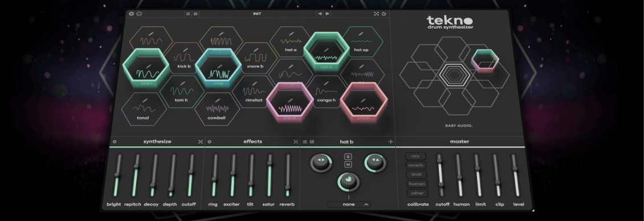Select the 'limit' calibrate option
The width and height of the screenshot is (644, 221).
click(416, 175)
